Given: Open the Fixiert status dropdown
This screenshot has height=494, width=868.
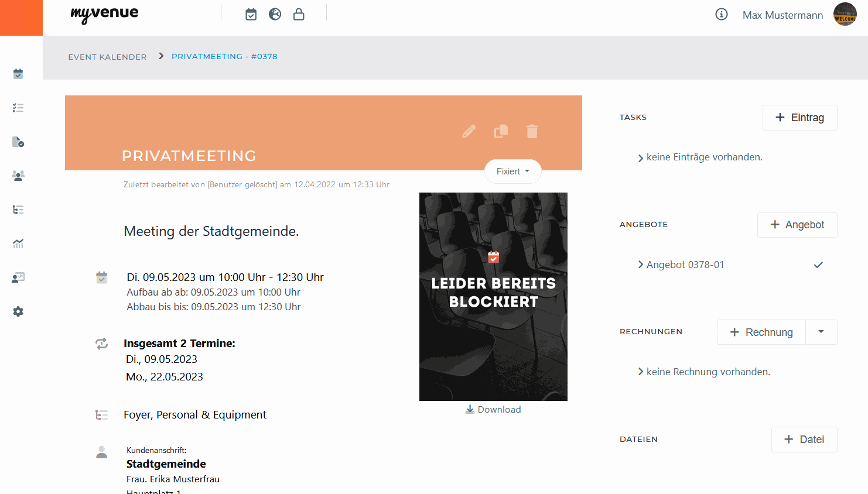Looking at the screenshot, I should point(512,171).
